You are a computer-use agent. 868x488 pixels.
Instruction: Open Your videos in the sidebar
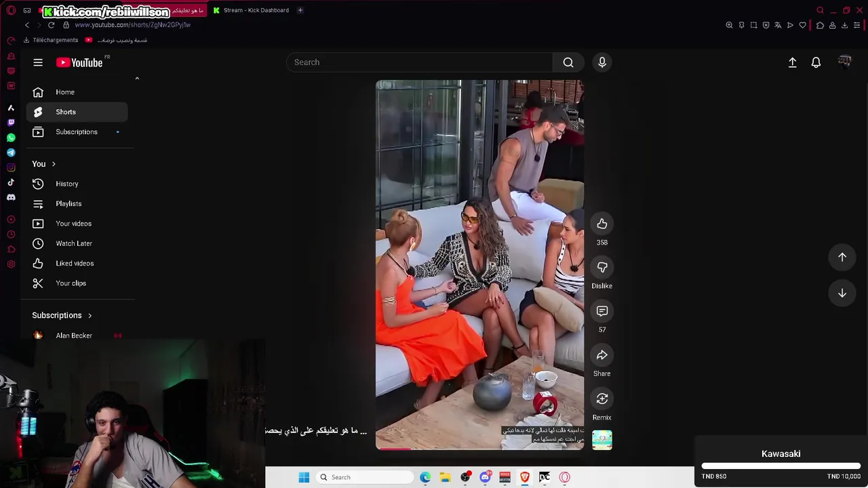click(x=77, y=224)
